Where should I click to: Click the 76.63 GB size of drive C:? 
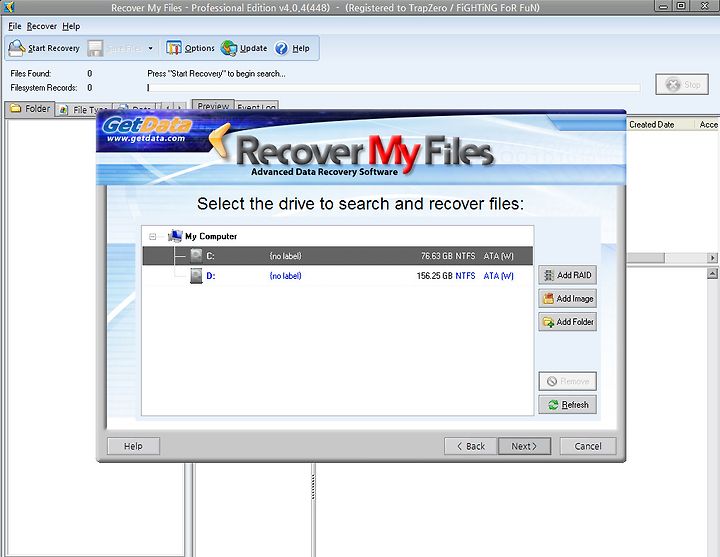(437, 256)
